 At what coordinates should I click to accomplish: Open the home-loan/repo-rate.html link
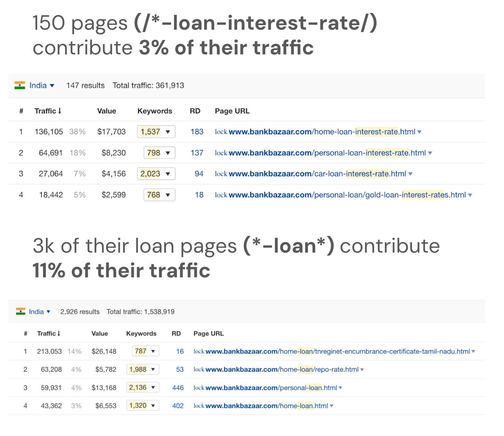point(282,369)
